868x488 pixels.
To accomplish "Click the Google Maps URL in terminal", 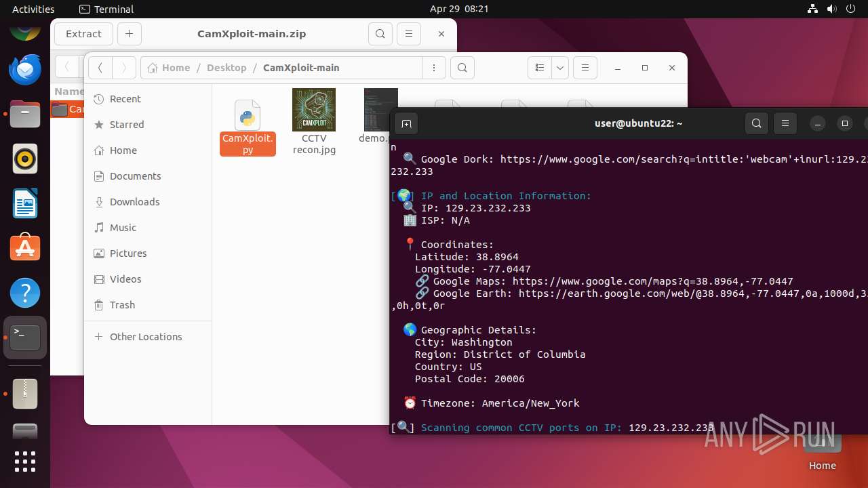I will [x=652, y=281].
